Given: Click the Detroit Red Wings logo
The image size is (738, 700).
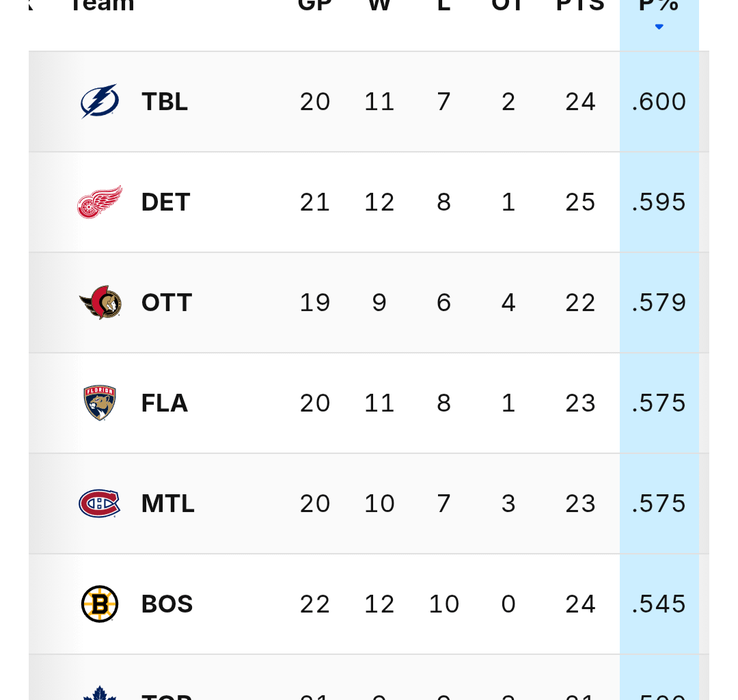Looking at the screenshot, I should click(100, 202).
